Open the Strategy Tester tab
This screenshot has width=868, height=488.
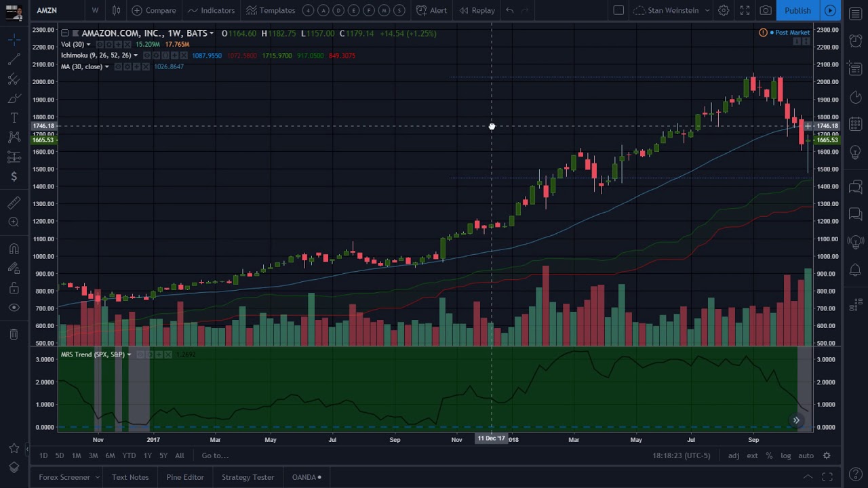[x=248, y=477]
